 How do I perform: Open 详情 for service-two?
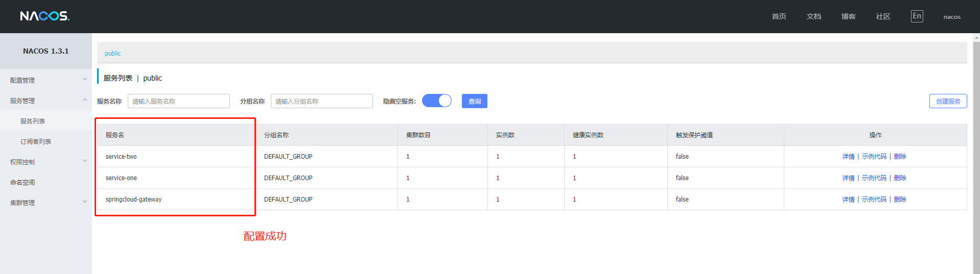pyautogui.click(x=848, y=157)
